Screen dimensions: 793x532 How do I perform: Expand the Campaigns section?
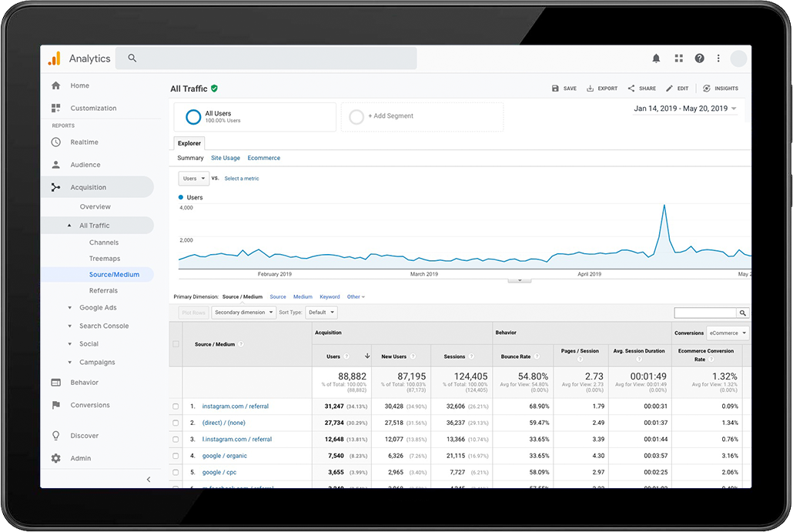(x=70, y=362)
